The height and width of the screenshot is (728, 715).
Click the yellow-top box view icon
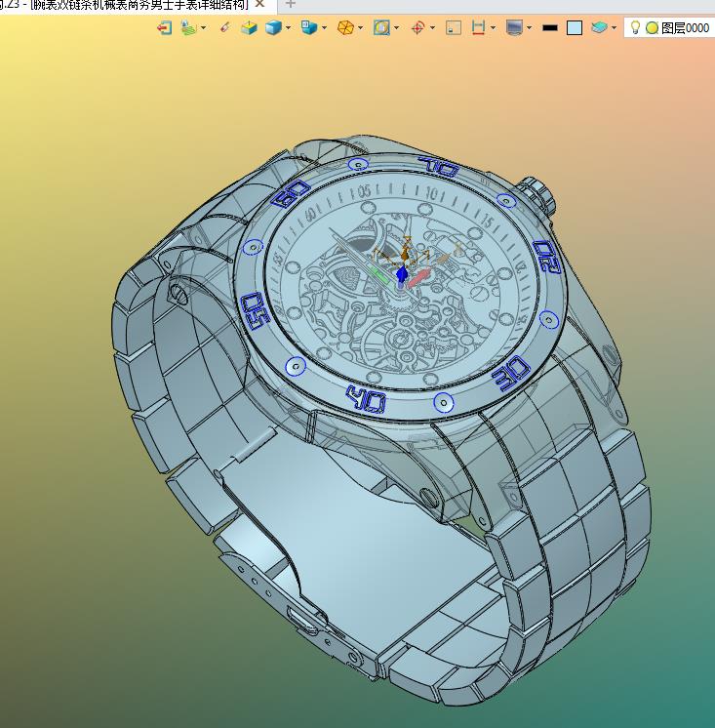pos(249,28)
